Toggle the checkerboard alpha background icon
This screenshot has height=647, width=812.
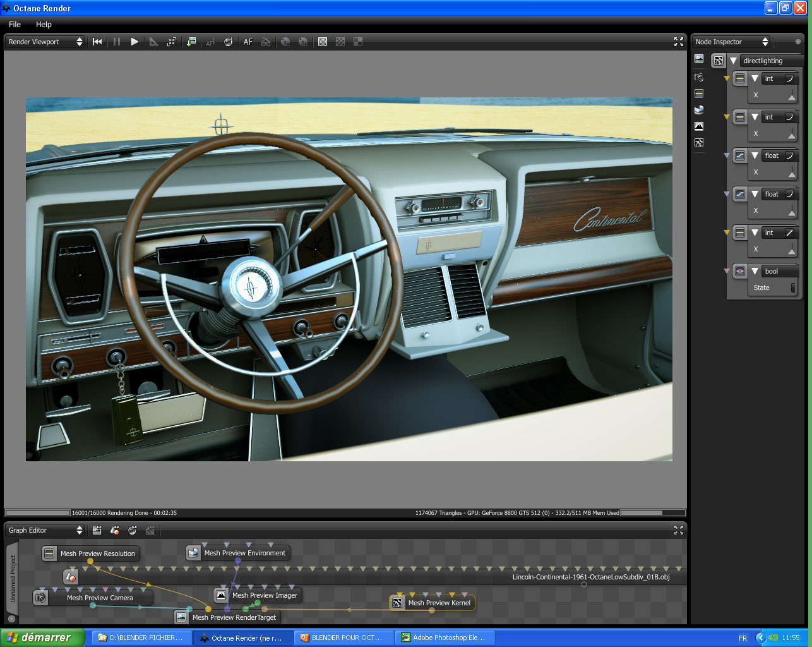[340, 42]
